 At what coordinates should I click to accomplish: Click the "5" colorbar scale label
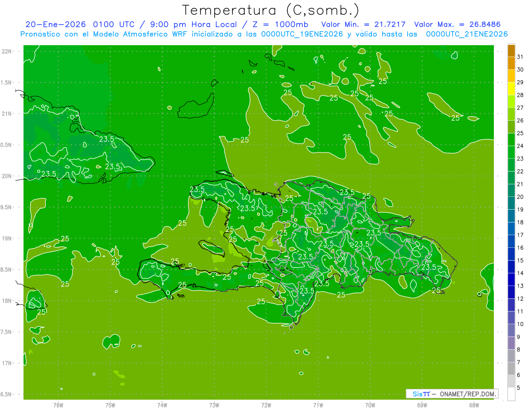point(519,388)
